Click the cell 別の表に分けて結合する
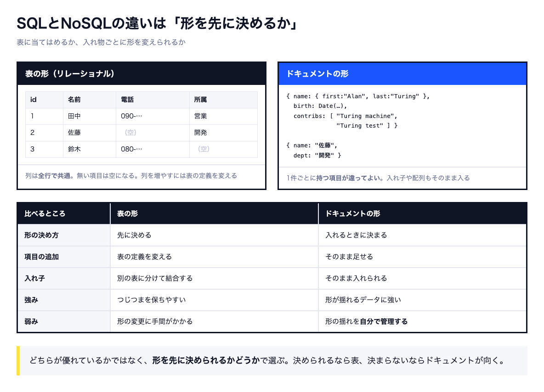The width and height of the screenshot is (544, 392). (x=215, y=278)
